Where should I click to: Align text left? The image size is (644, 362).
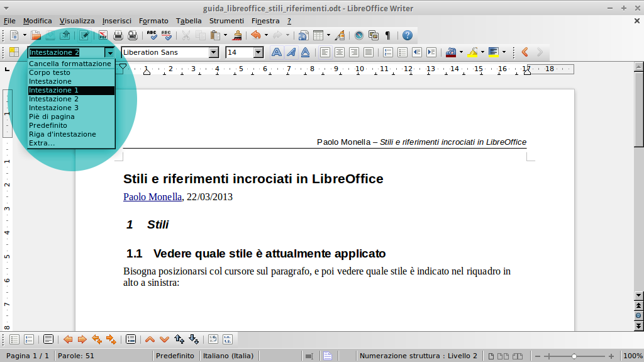click(x=325, y=52)
